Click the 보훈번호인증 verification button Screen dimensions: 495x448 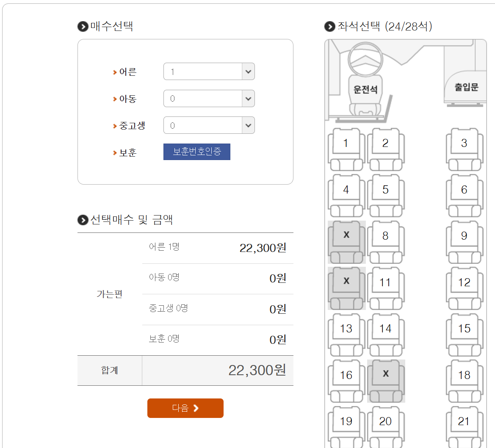196,152
